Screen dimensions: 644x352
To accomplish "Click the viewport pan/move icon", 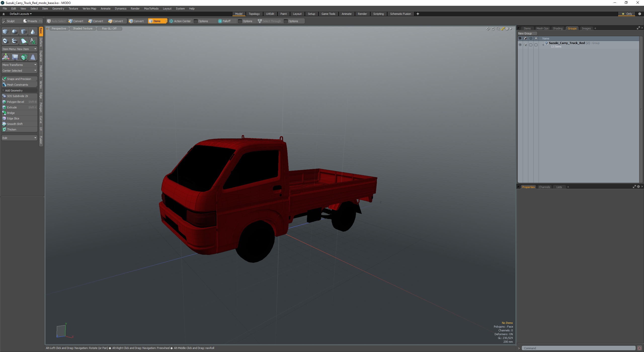I will [488, 29].
